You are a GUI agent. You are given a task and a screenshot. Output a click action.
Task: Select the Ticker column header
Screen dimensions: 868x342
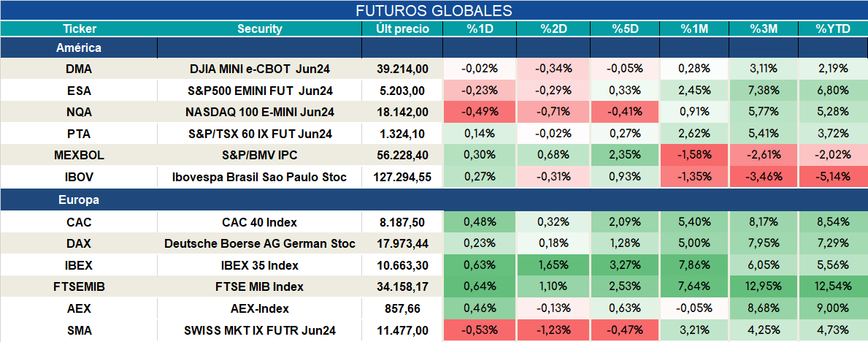(79, 29)
